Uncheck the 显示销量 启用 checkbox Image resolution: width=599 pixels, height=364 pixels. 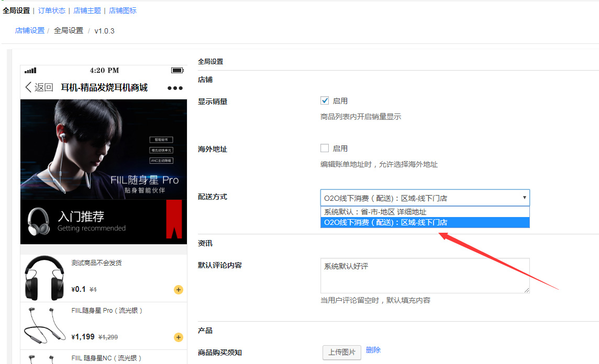325,101
